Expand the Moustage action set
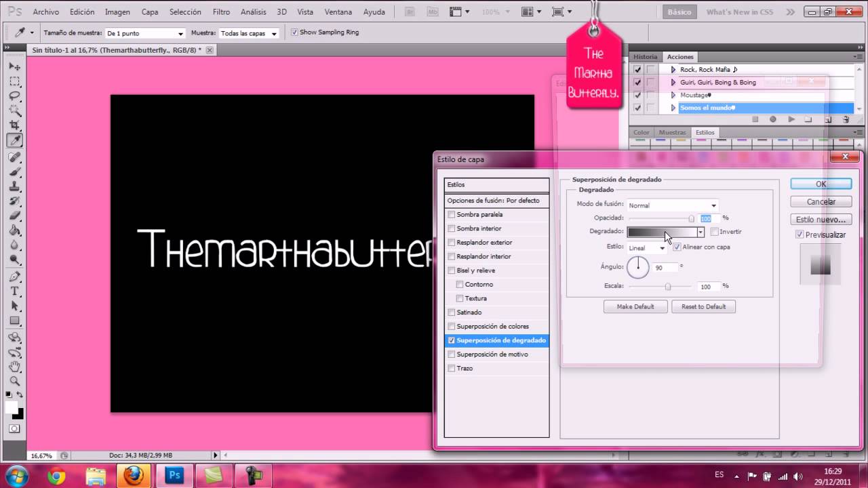The image size is (868, 488). [673, 95]
